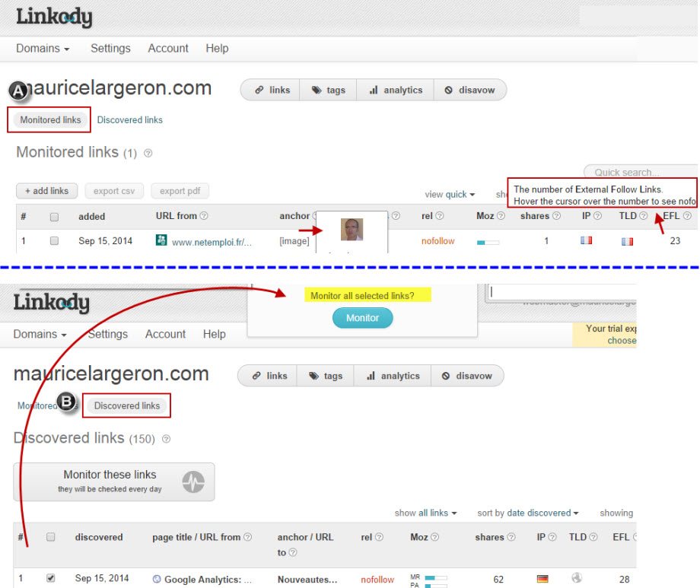Screen dimensions: 700x588
Task: Click the export csv button
Action: click(114, 191)
